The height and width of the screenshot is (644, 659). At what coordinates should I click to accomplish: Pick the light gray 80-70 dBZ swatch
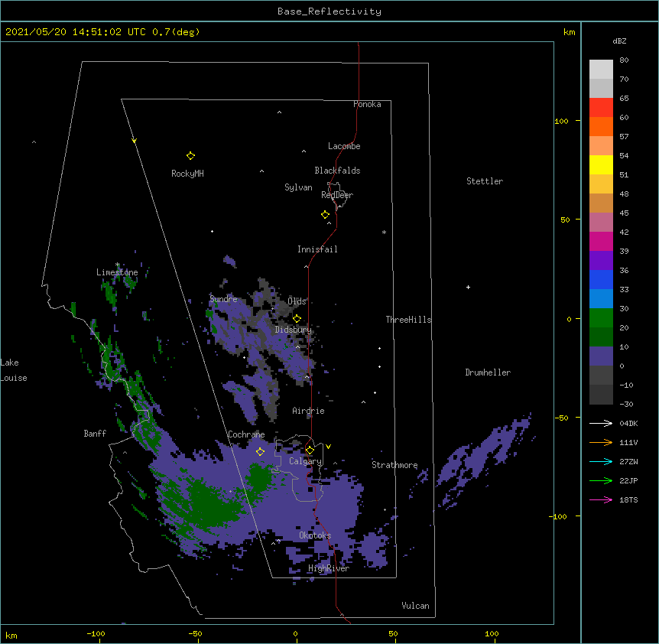601,70
